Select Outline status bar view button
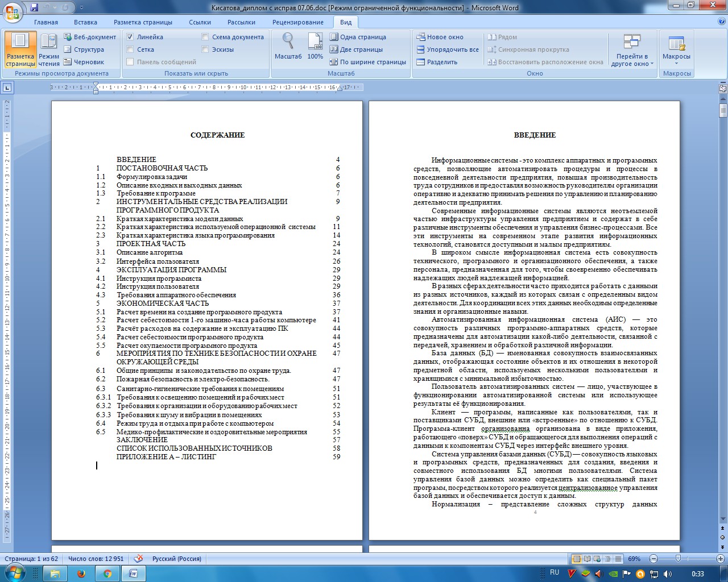Screen dimensions: 728x582 [x=608, y=559]
